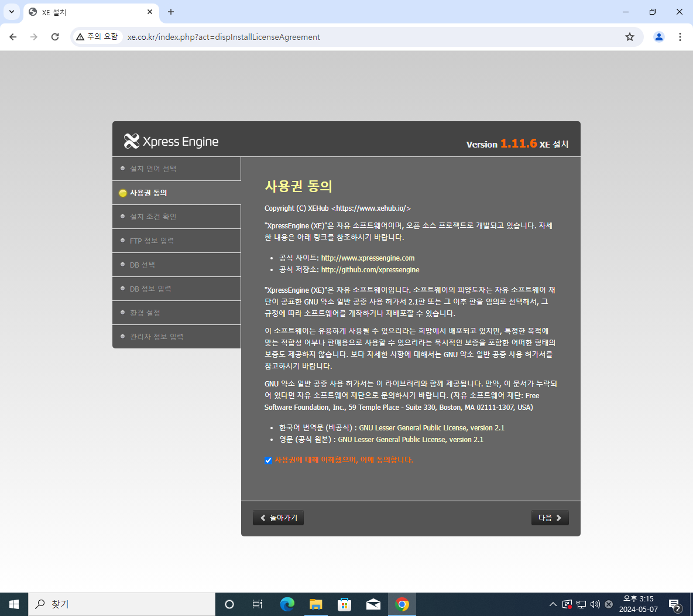Open Microsoft Store from the taskbar
The height and width of the screenshot is (616, 693).
tap(344, 604)
